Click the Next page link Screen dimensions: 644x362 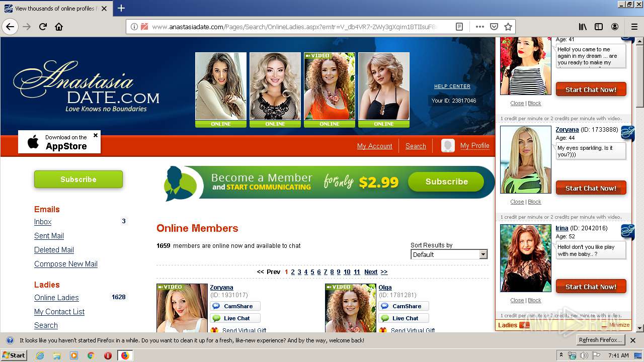pos(371,272)
